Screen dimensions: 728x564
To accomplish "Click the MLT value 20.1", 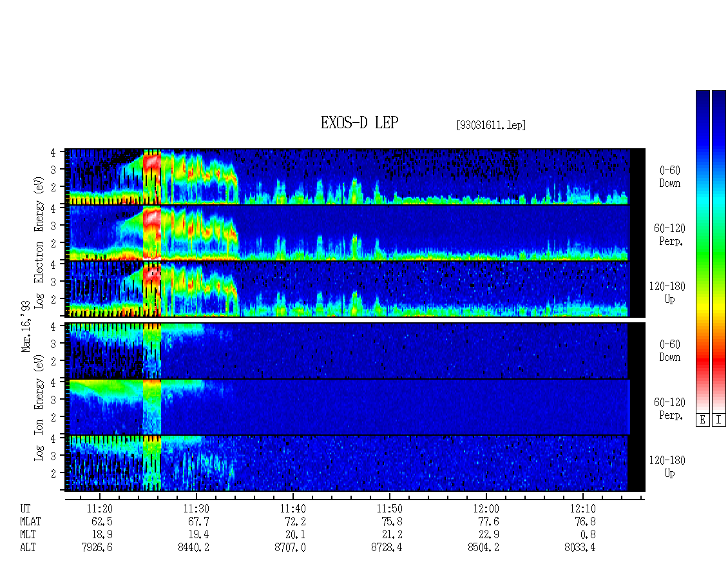I will pos(295,535).
